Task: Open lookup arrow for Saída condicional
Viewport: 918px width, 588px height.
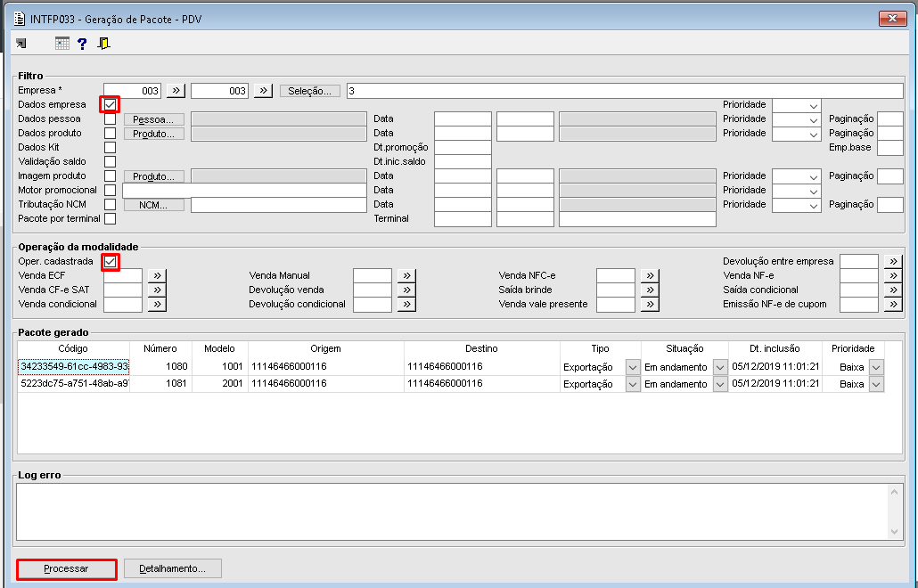Action: click(x=893, y=290)
